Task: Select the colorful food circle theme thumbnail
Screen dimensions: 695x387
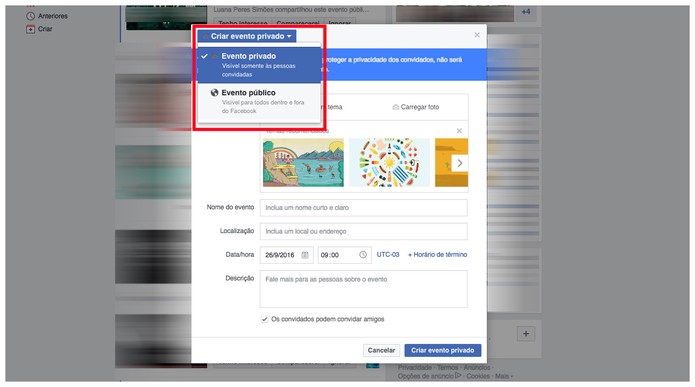Action: click(x=389, y=163)
